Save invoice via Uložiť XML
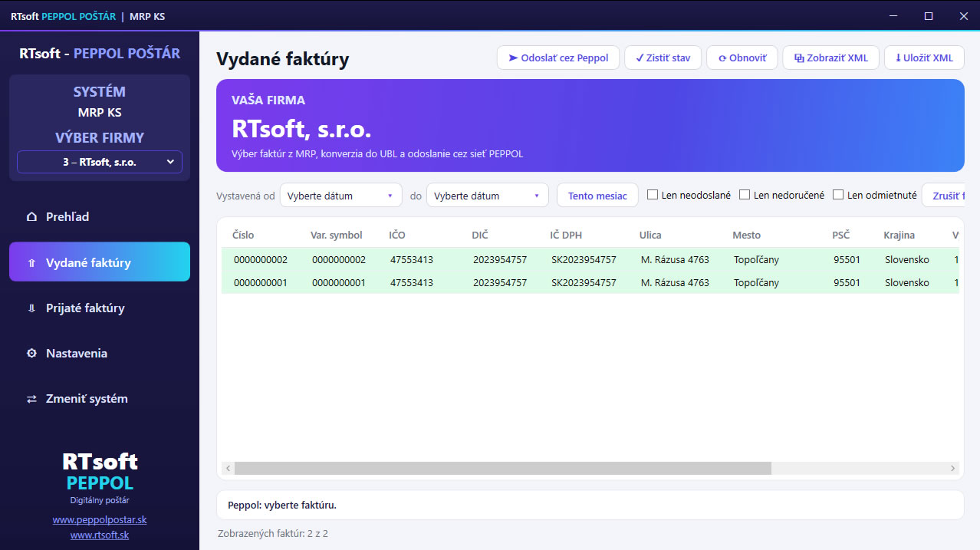The width and height of the screenshot is (980, 550). tap(924, 58)
